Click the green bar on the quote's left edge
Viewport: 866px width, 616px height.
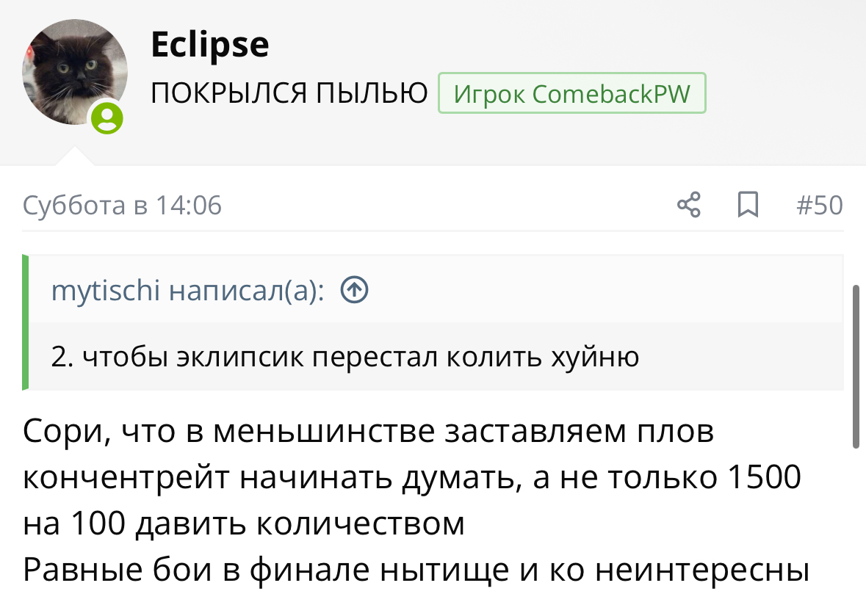coord(26,322)
